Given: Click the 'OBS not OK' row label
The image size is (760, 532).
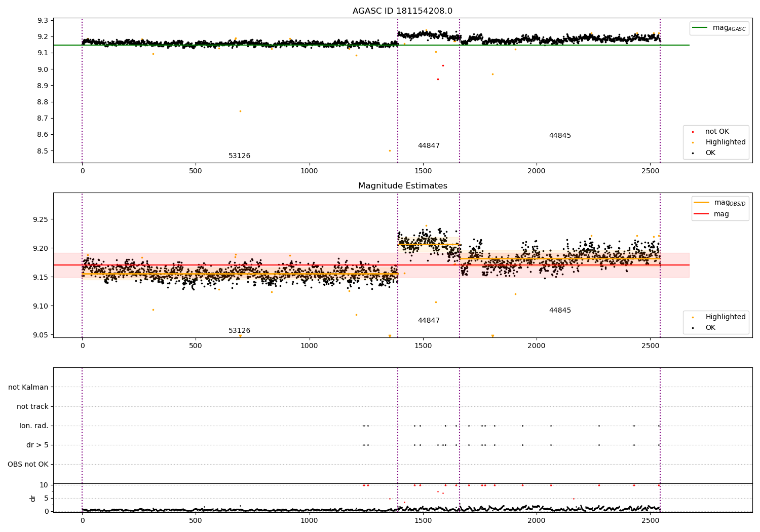Looking at the screenshot, I should (28, 465).
